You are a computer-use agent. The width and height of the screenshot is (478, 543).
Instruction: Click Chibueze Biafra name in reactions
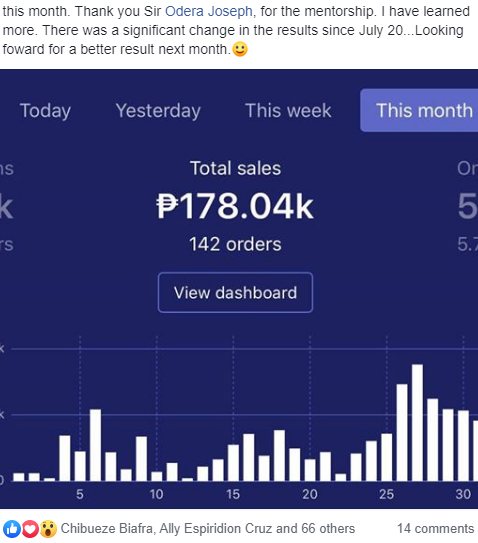tap(106, 528)
